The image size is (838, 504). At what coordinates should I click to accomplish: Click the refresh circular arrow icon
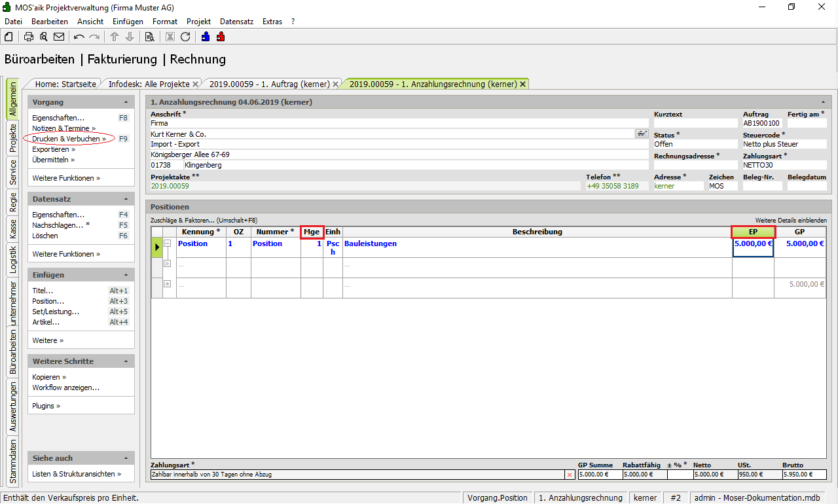(x=185, y=37)
